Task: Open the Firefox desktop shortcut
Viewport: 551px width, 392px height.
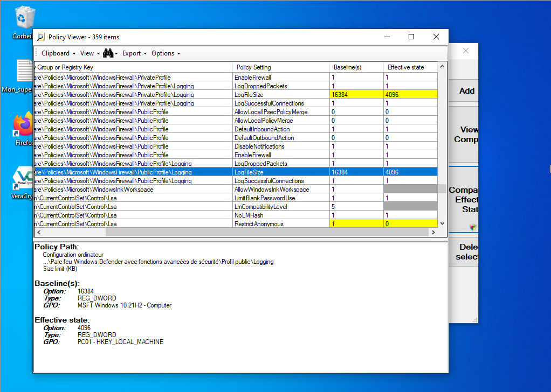Action: (x=23, y=125)
